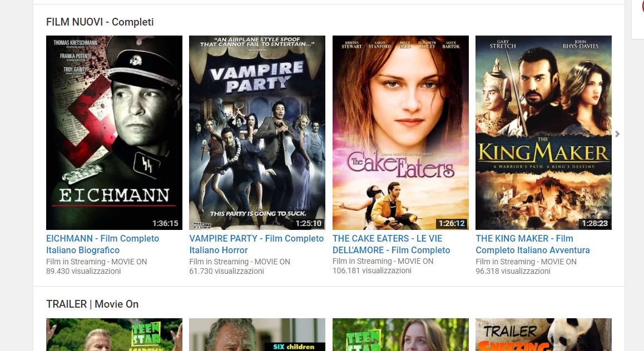Open the 'SIX children' trailer thumbnail
Screen dimensions: 644x351
click(x=257, y=334)
